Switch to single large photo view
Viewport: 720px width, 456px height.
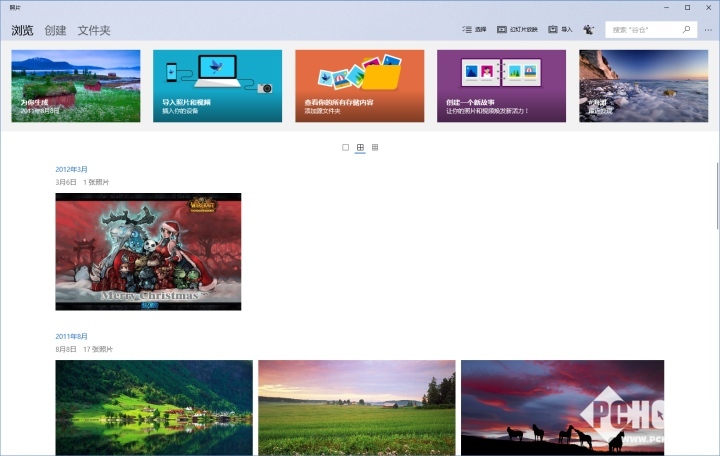(x=345, y=147)
